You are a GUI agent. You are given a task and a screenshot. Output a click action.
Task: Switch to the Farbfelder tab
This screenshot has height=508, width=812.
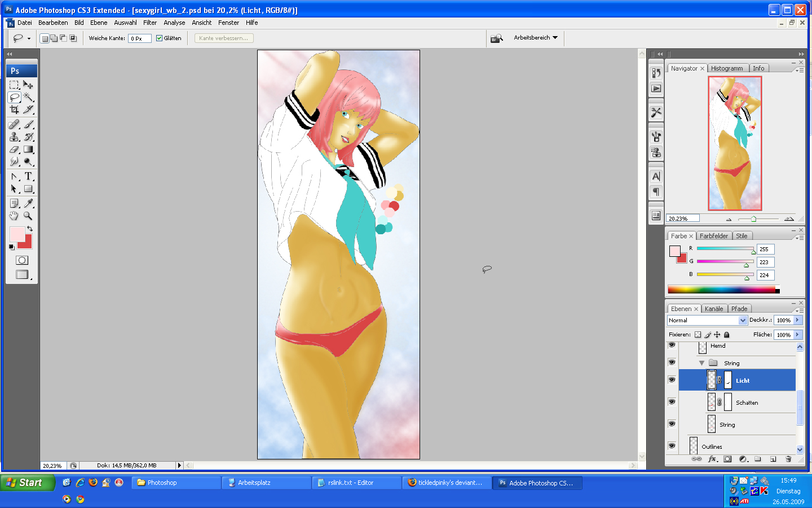click(714, 236)
